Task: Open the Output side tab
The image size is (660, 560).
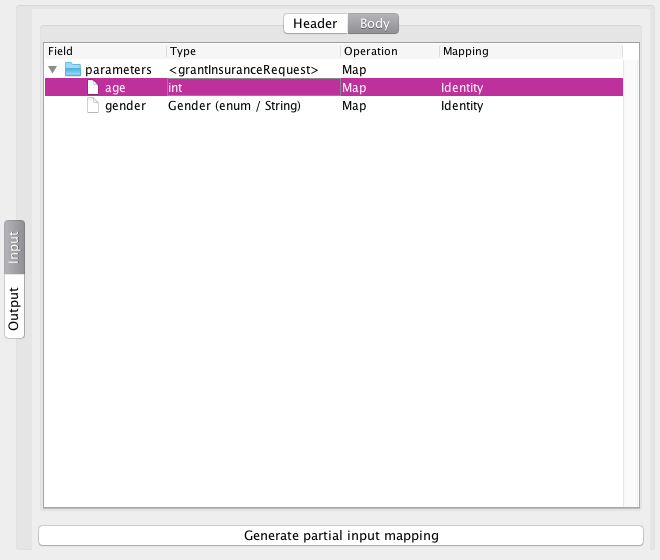Action: click(x=14, y=307)
